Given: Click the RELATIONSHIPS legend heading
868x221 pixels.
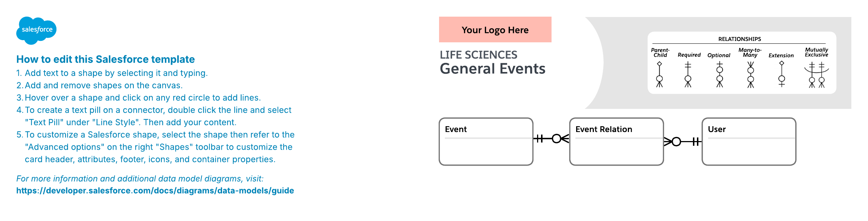Looking at the screenshot, I should coord(739,39).
